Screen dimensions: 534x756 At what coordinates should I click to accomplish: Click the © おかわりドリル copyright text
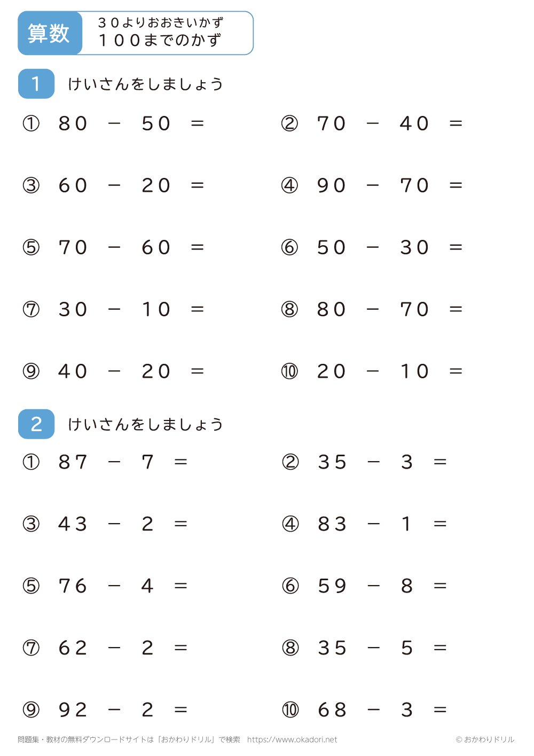tap(485, 739)
